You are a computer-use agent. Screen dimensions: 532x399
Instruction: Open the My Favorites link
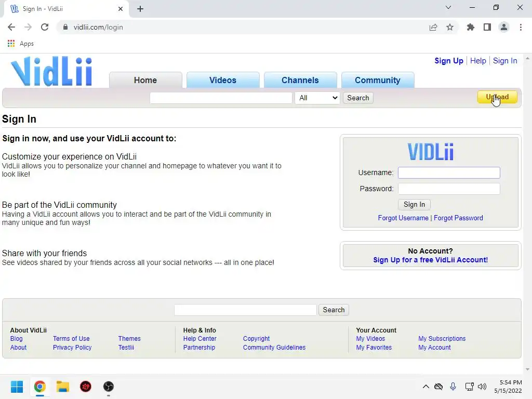pos(374,348)
